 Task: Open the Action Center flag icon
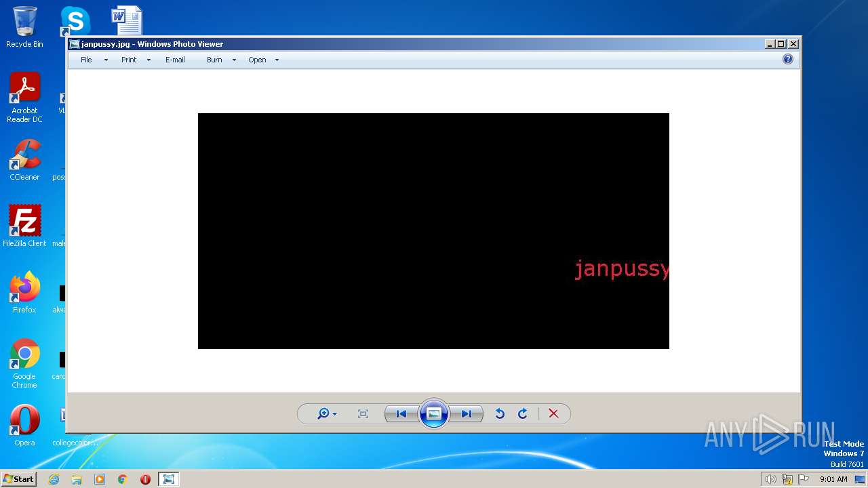coord(804,479)
